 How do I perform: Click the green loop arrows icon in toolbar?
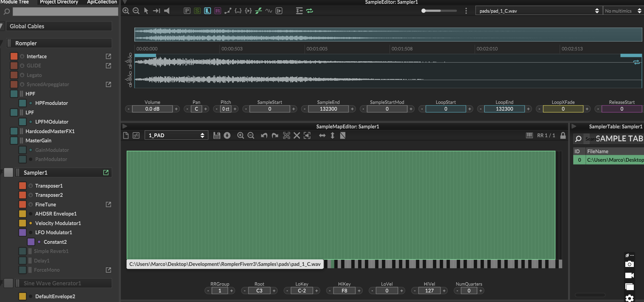(x=310, y=11)
